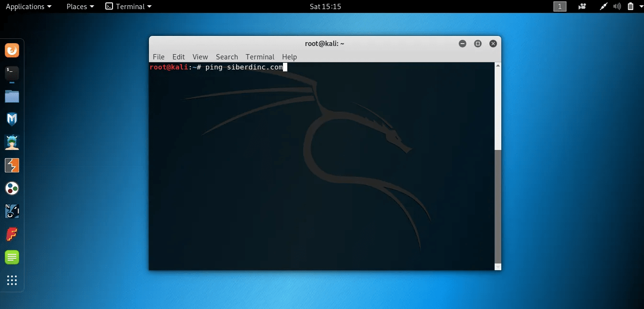Launch Armitage from the dock

pos(12,142)
